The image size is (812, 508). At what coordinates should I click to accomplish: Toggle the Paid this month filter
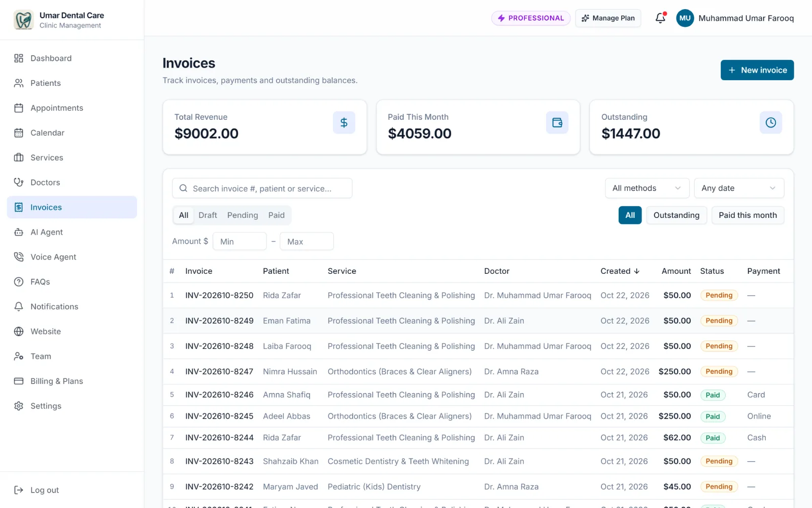pyautogui.click(x=748, y=215)
